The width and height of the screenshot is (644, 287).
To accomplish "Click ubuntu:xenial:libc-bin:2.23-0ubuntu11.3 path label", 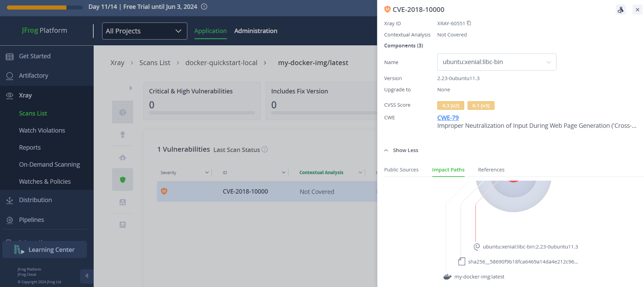I will coord(530,247).
